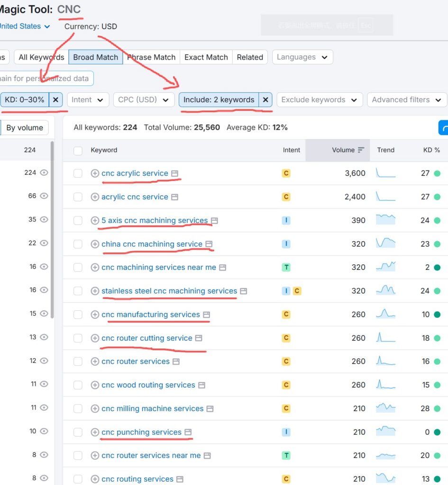Screen dimensions: 448x485
Task: Open SERP icon next to cnc manufacturing services
Action: (x=207, y=314)
